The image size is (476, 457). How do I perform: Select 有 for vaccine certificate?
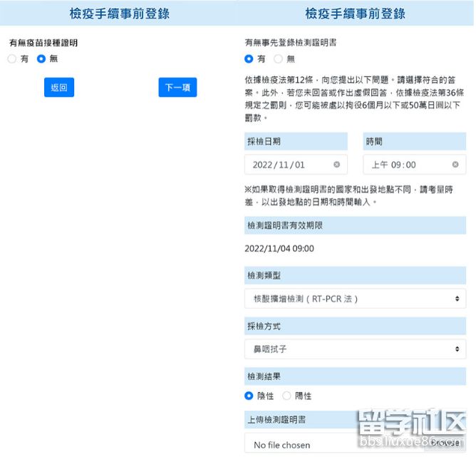click(x=12, y=59)
